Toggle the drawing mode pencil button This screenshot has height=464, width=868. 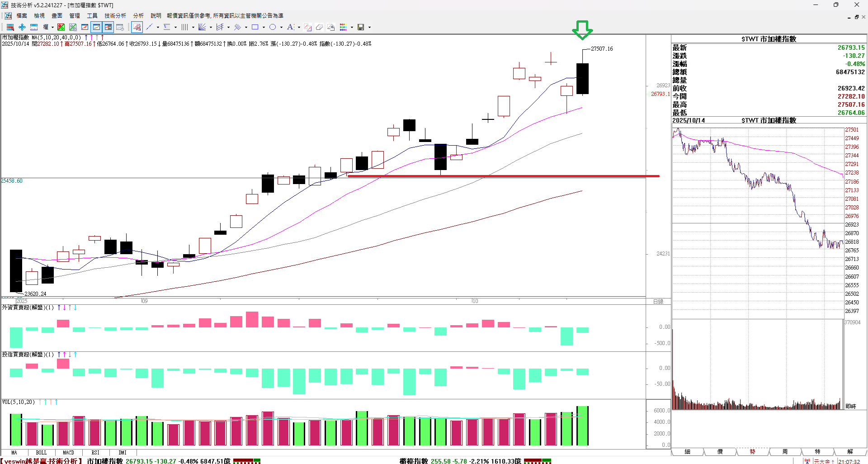[137, 27]
